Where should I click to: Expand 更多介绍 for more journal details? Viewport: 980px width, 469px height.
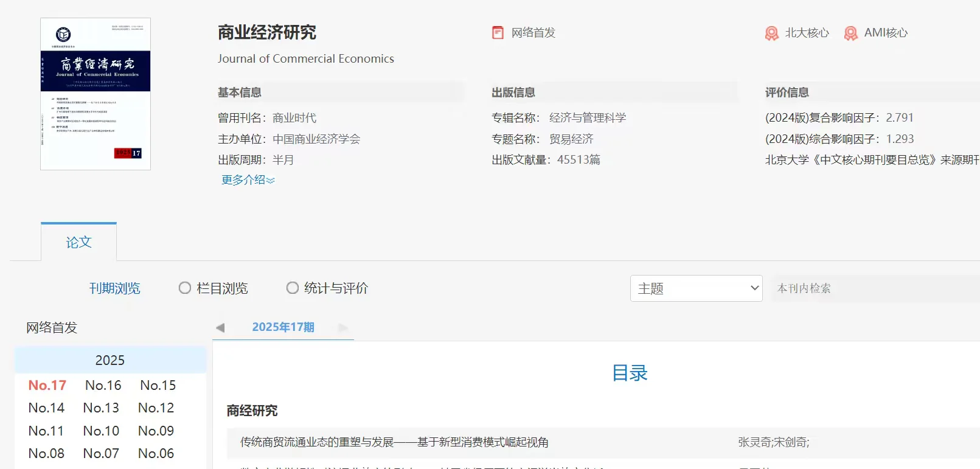pyautogui.click(x=248, y=180)
